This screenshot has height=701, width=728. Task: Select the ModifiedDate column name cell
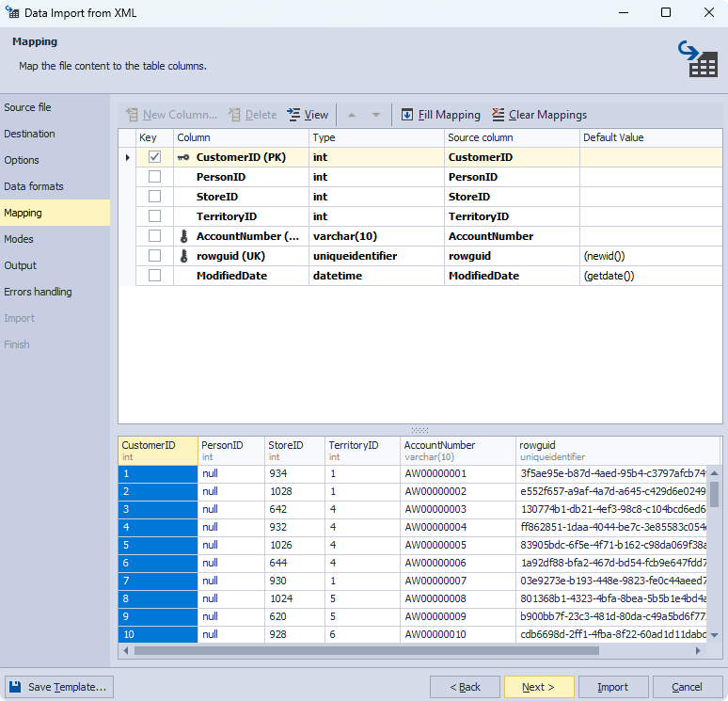pyautogui.click(x=241, y=276)
